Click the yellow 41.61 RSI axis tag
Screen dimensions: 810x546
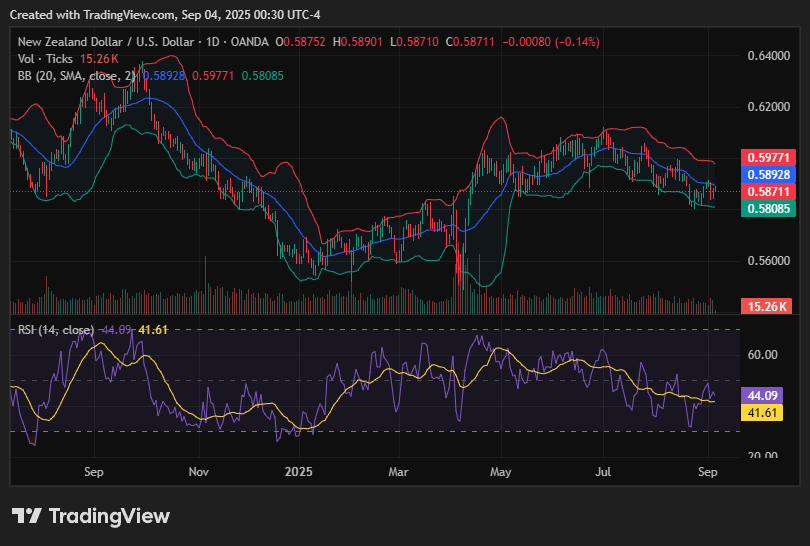762,413
